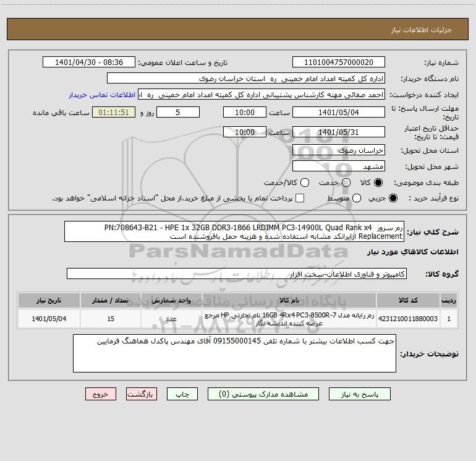Click the quantity cell showing 15
The height and width of the screenshot is (461, 476).
coord(111,319)
